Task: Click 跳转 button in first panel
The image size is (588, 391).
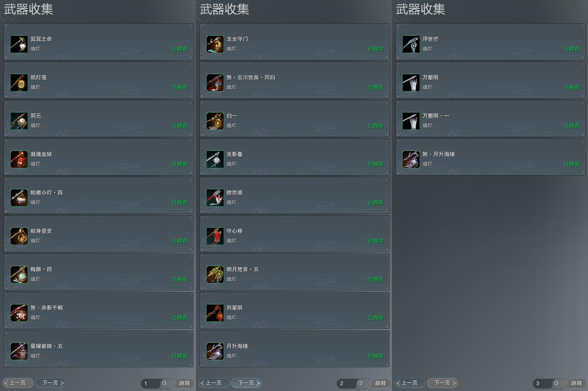Action: (x=184, y=383)
